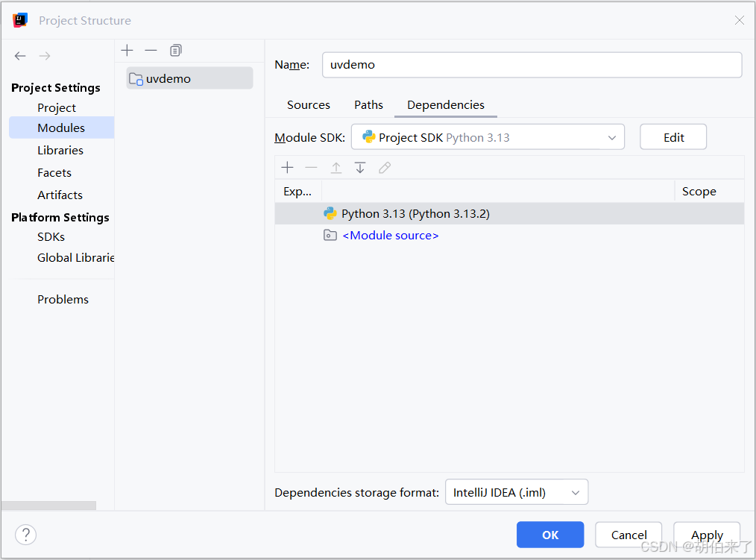Click the Name input field
Screen dimensions: 756x560
tap(532, 65)
